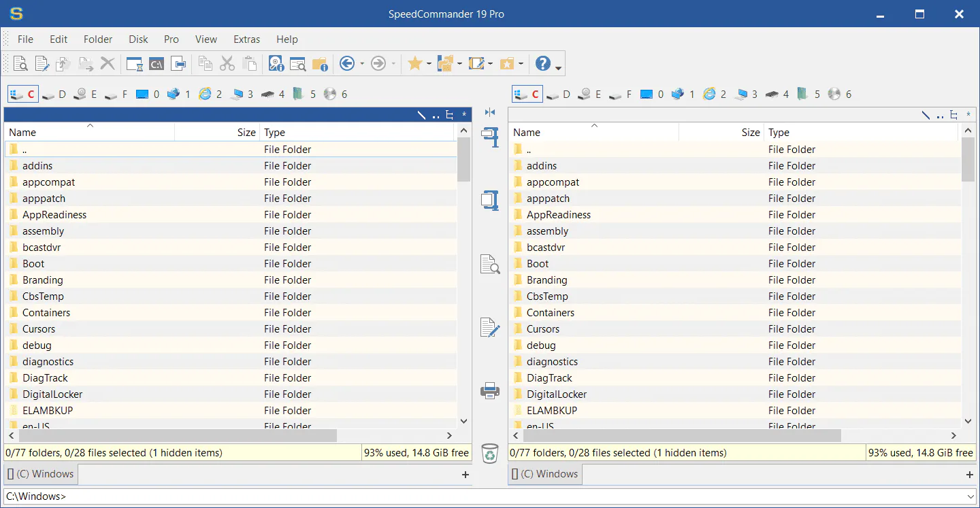Click the blue Back arrow button

click(x=347, y=64)
